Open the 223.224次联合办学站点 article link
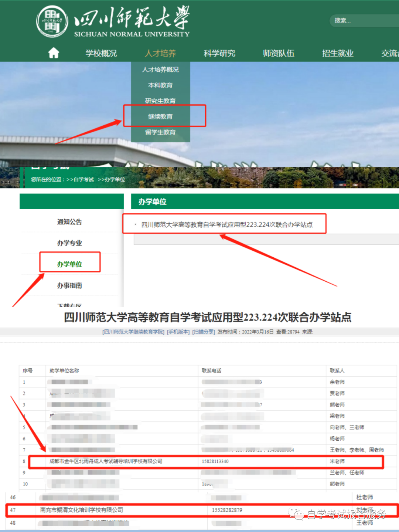399x532 pixels. click(227, 224)
